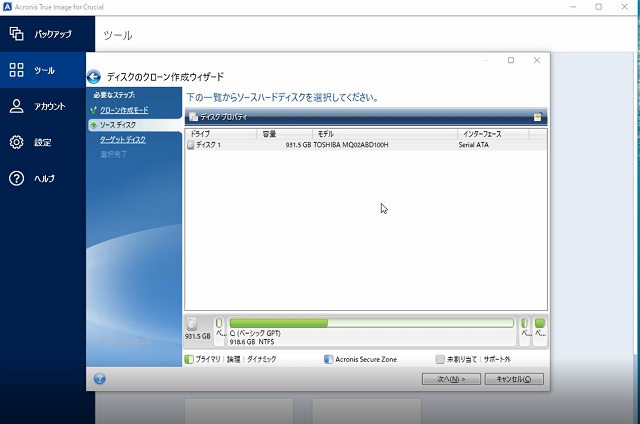Viewport: 640px width, 424px height.
Task: Click the 次へ(N) > button
Action: click(x=451, y=379)
